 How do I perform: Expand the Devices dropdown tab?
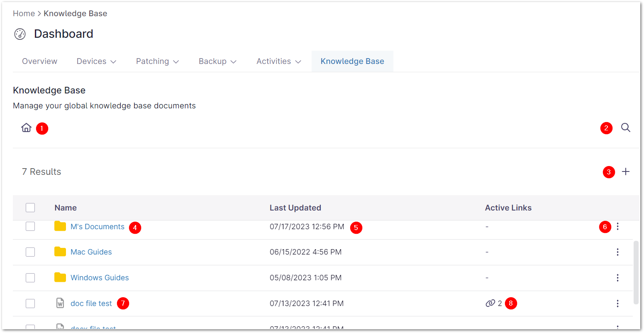pyautogui.click(x=96, y=61)
